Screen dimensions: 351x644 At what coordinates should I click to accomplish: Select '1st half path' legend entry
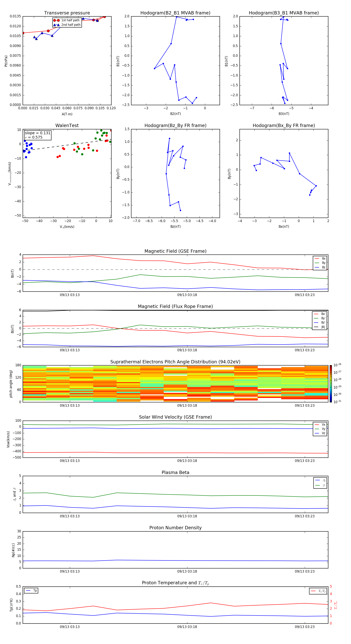pyautogui.click(x=66, y=20)
